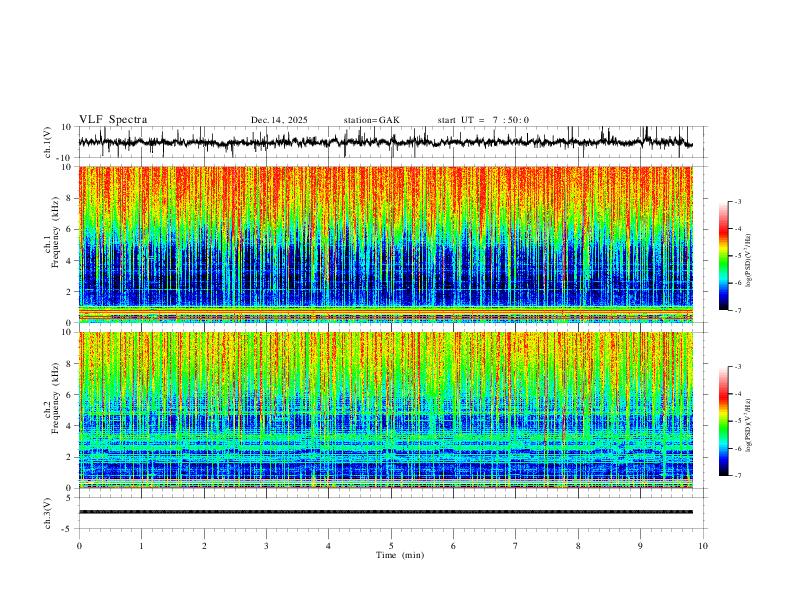Click the ch.1 color bar 'log(PSD)' unit label

point(749,261)
